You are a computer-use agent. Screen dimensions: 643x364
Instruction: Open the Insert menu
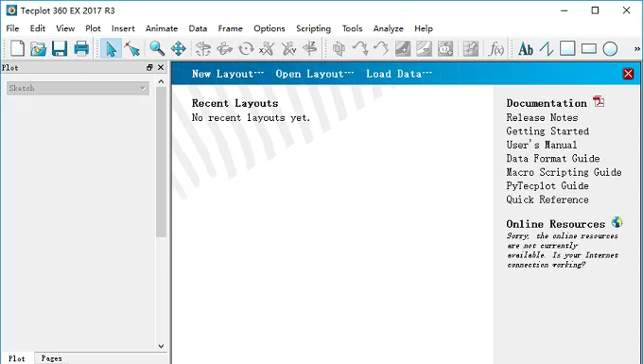[x=123, y=28]
